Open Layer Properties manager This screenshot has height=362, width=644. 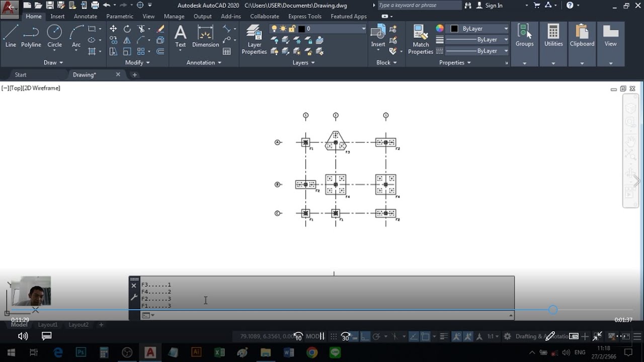[254, 39]
